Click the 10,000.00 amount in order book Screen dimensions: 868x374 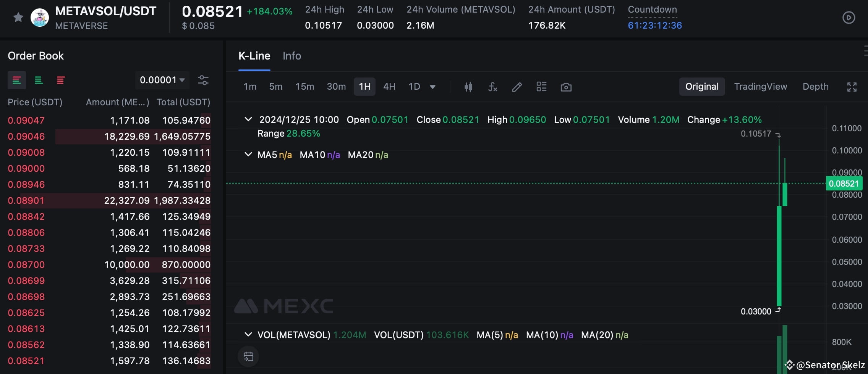(127, 264)
